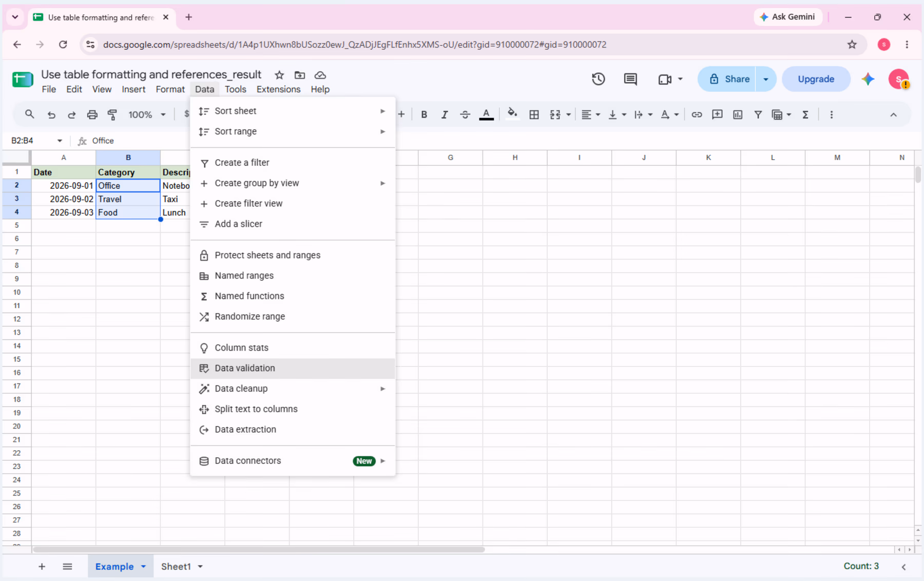Expand the Share dropdown arrow
The image size is (924, 581).
(x=766, y=79)
